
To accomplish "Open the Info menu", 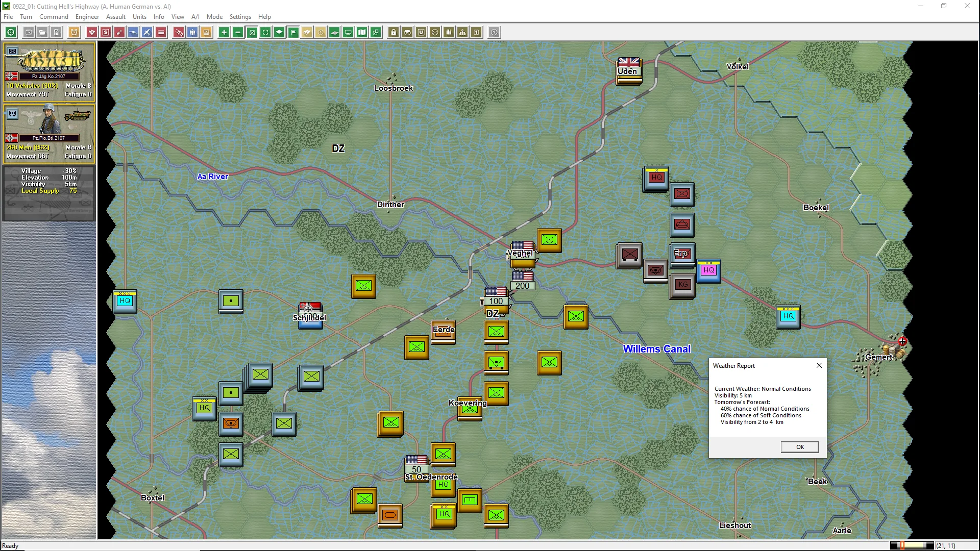I will (x=159, y=17).
